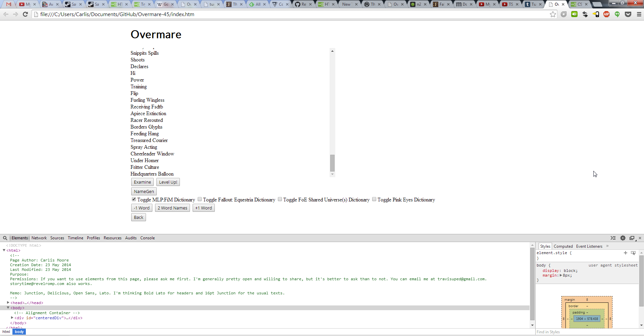Switch to the Network panel tab

pyautogui.click(x=39, y=238)
